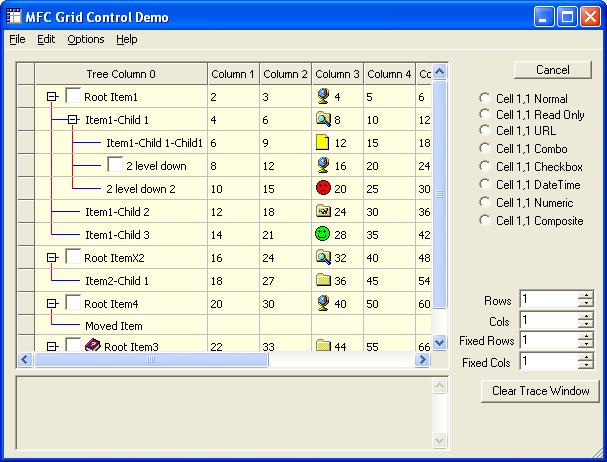
Task: Increase the Fixed Rows spinner value
Action: [x=586, y=336]
